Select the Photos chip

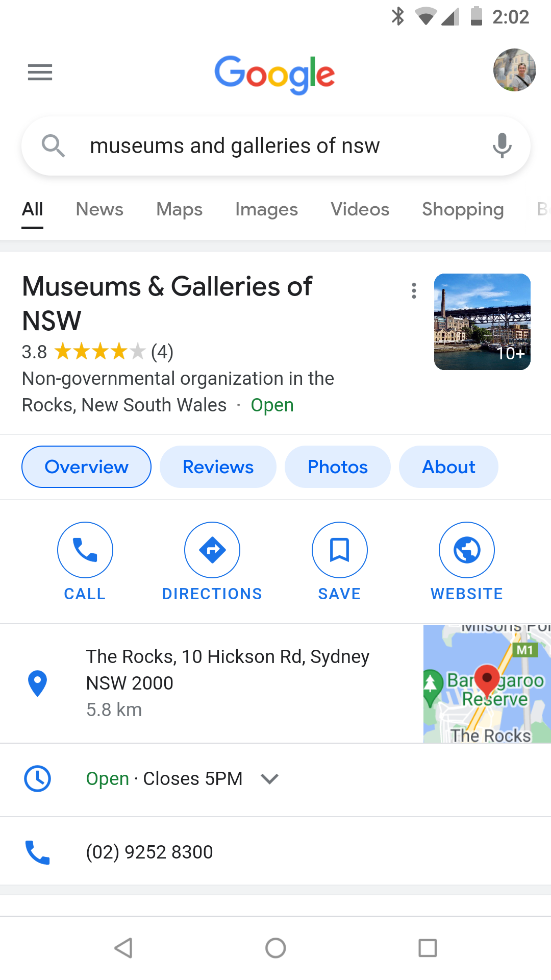[338, 467]
